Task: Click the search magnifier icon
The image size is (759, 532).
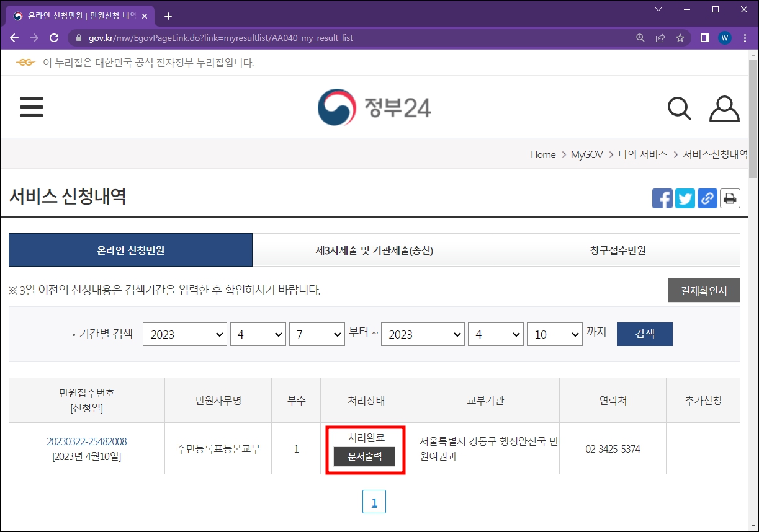Action: tap(679, 108)
